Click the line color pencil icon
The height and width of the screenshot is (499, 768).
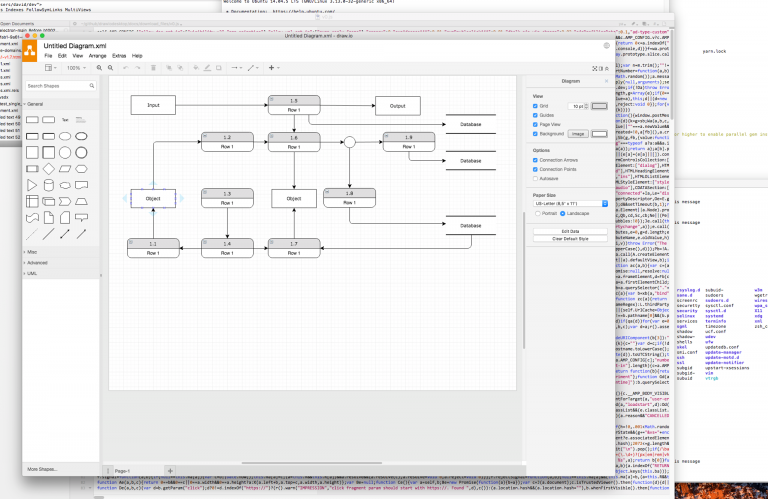[x=207, y=68]
